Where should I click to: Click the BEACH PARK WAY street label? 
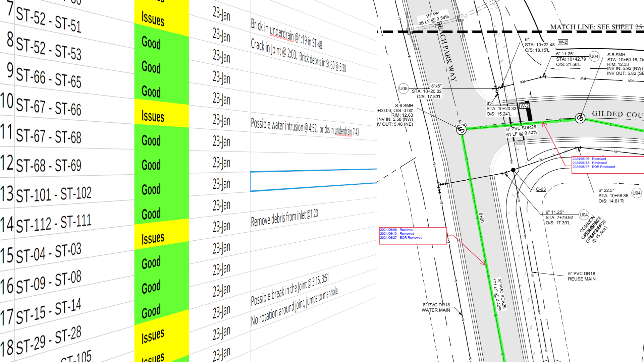tap(446, 51)
